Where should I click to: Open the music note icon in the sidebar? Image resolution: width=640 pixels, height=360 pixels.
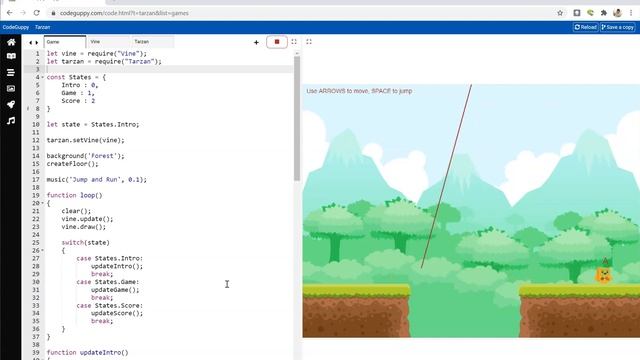click(11, 121)
